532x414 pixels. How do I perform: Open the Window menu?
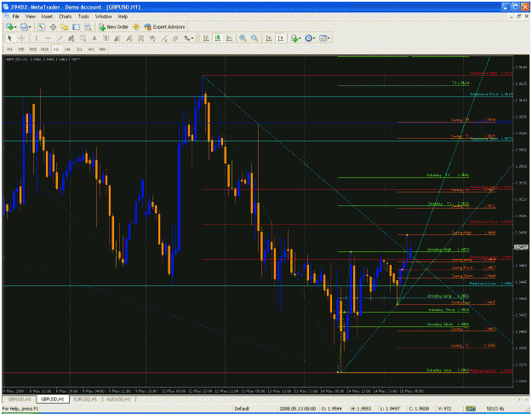point(103,16)
